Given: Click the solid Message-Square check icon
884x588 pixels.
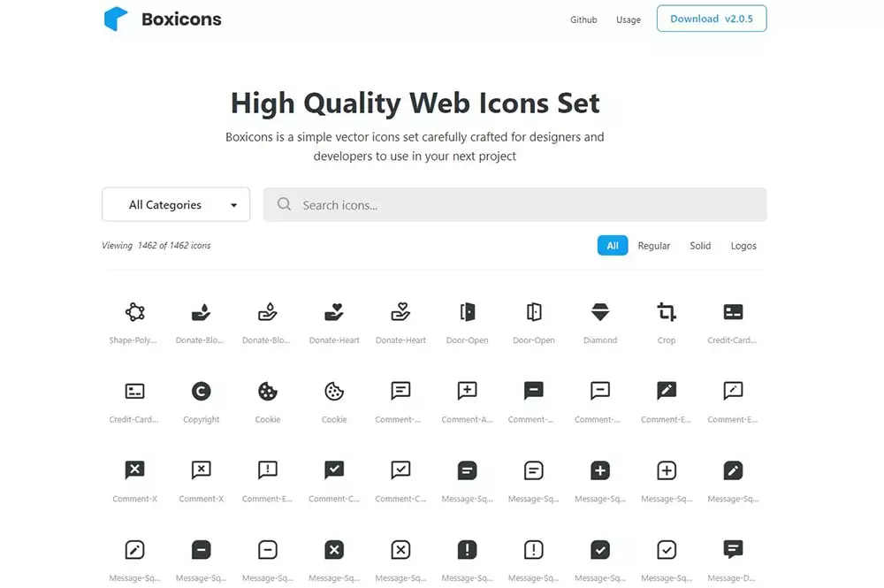Looking at the screenshot, I should pyautogui.click(x=600, y=550).
